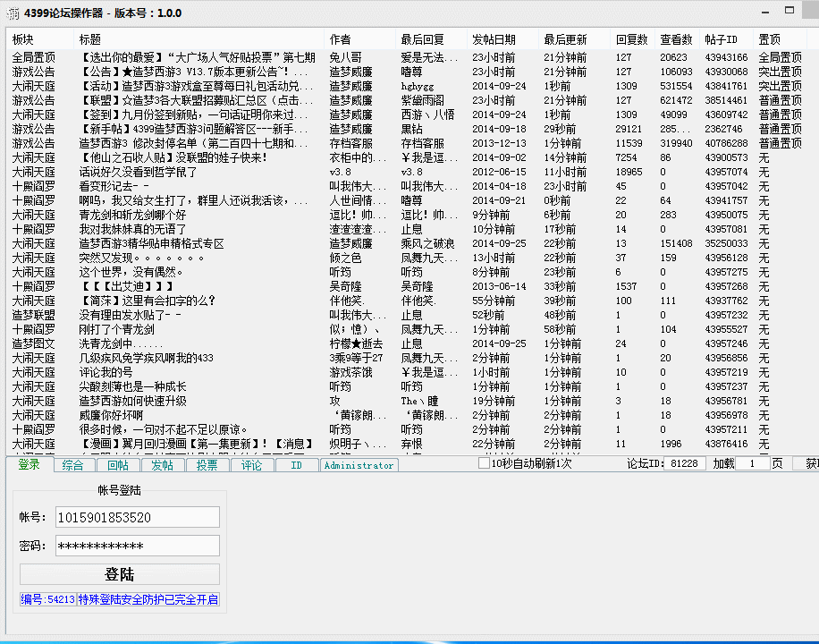
Task: Click view count 531554
Action: [677, 86]
